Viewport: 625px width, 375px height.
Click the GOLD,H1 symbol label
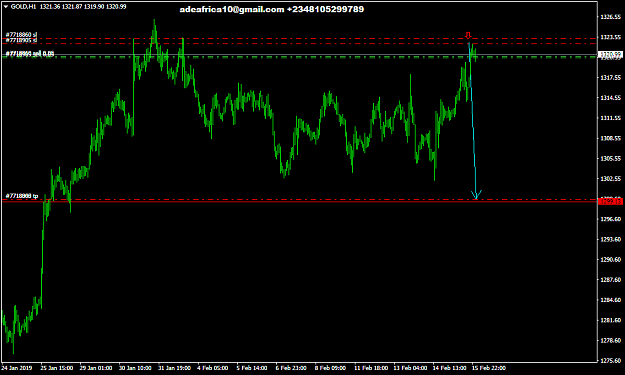pyautogui.click(x=24, y=7)
